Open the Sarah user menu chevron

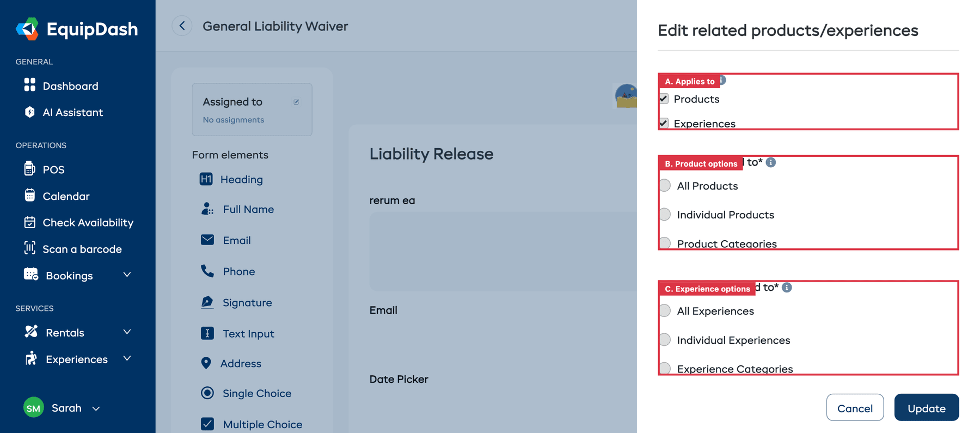(96, 408)
